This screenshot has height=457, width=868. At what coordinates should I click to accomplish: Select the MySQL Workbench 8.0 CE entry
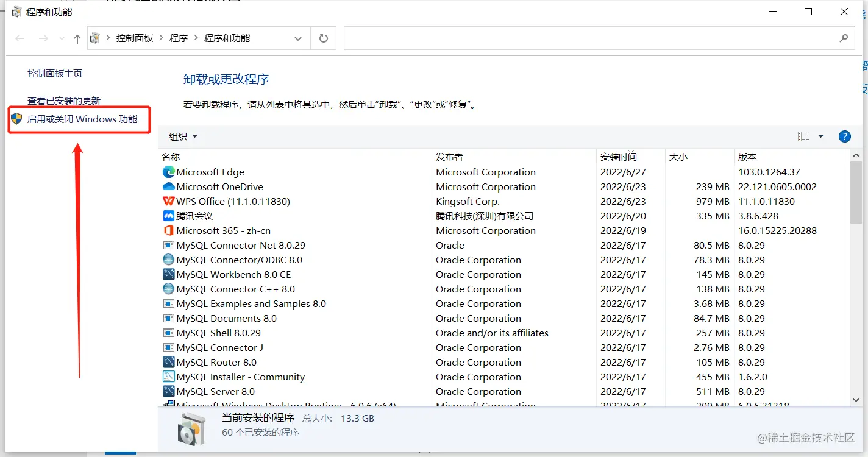[x=233, y=275]
